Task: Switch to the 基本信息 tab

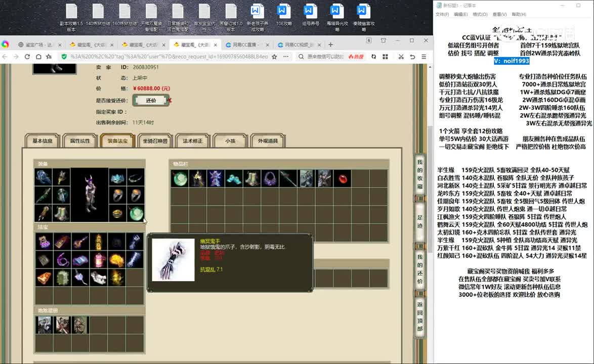Action: 42,141
